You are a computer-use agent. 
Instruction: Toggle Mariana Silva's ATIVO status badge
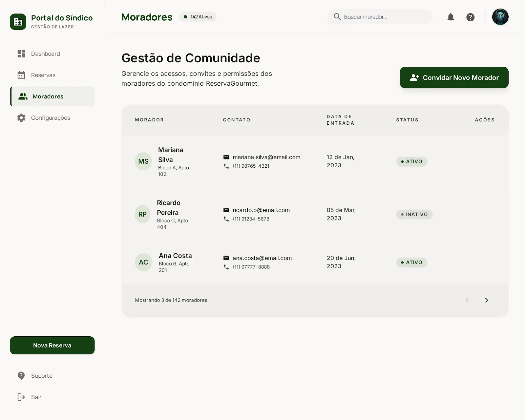412,161
